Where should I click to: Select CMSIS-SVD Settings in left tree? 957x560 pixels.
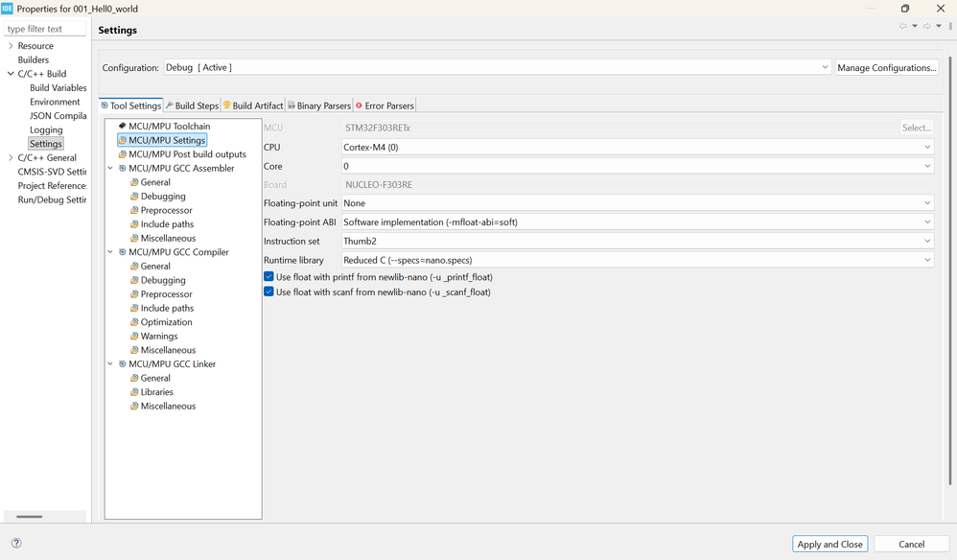[x=52, y=172]
